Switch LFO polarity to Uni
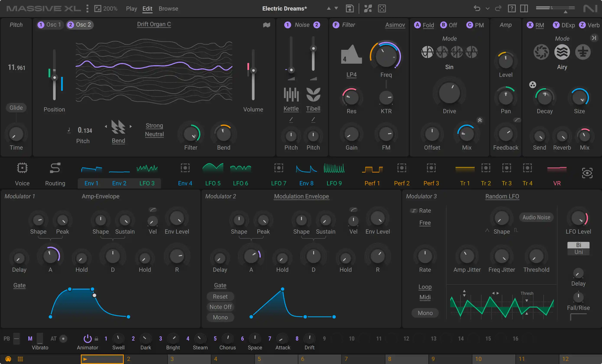Viewport: 602px width, 364px height. point(578,252)
